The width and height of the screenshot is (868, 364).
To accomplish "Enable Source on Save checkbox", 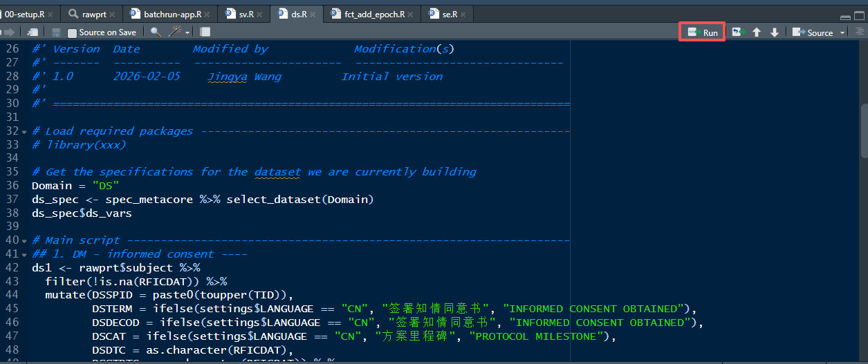I will 73,32.
